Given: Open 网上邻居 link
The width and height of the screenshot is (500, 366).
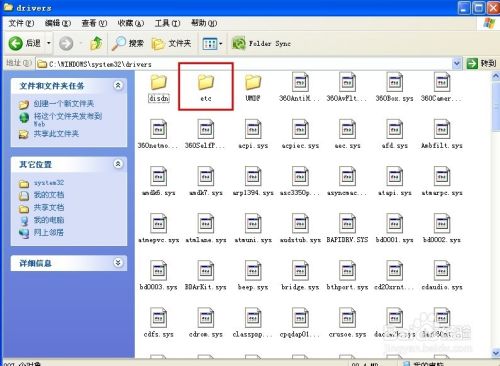Looking at the screenshot, I should click(x=41, y=233).
